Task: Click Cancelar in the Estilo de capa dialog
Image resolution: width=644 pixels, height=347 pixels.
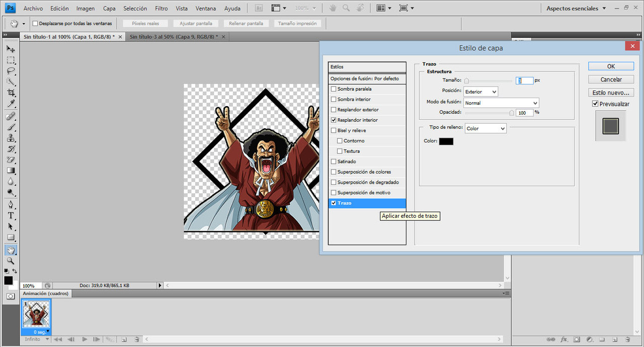Action: coord(611,79)
